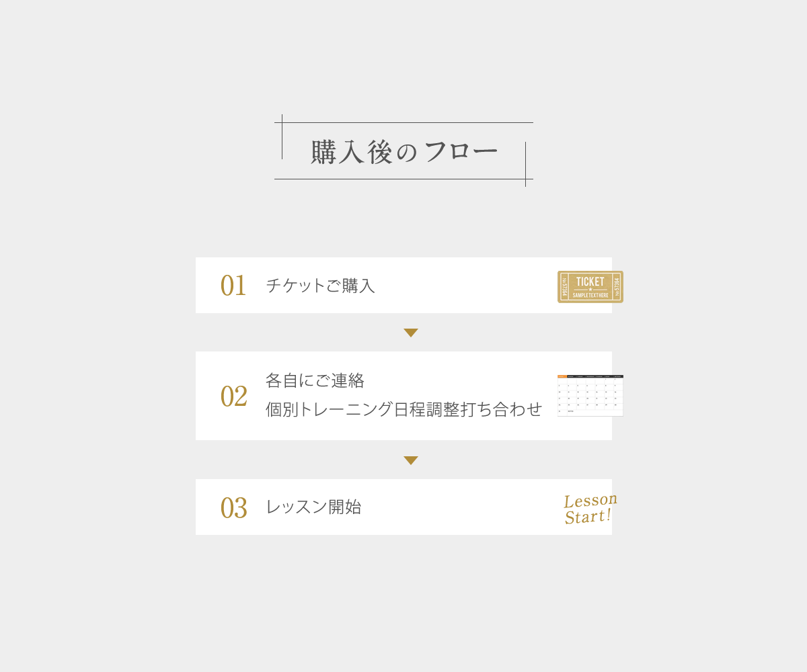Click the orange header cell of the calendar

point(562,376)
